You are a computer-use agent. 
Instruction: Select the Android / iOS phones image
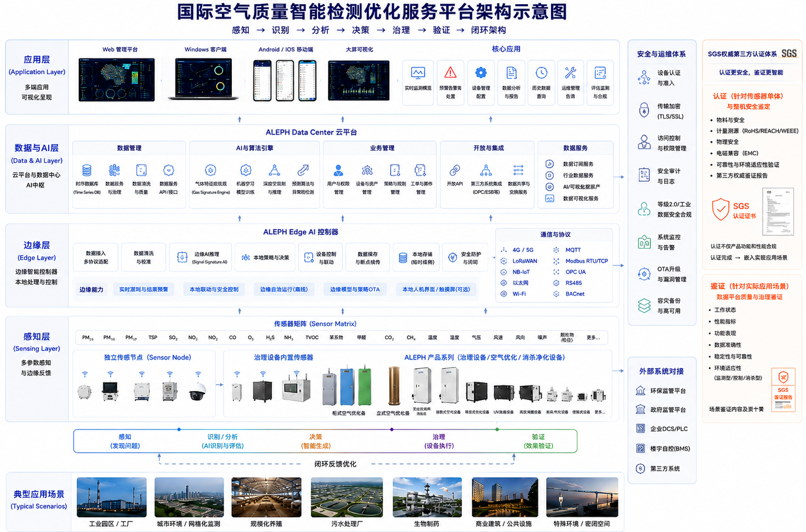click(x=285, y=80)
